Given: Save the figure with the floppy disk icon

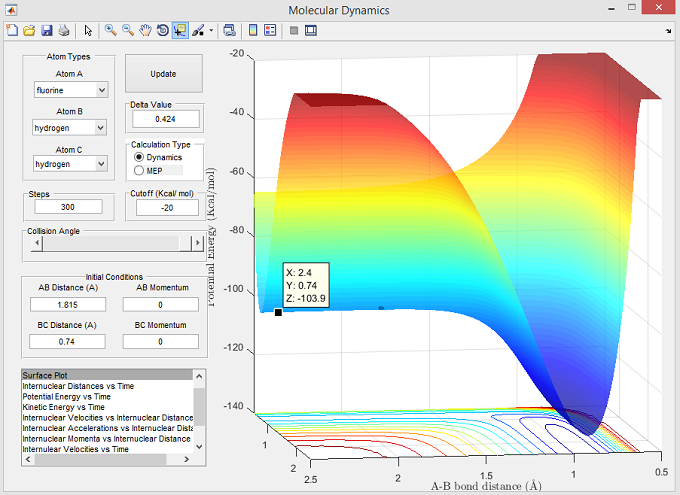Looking at the screenshot, I should tap(46, 30).
